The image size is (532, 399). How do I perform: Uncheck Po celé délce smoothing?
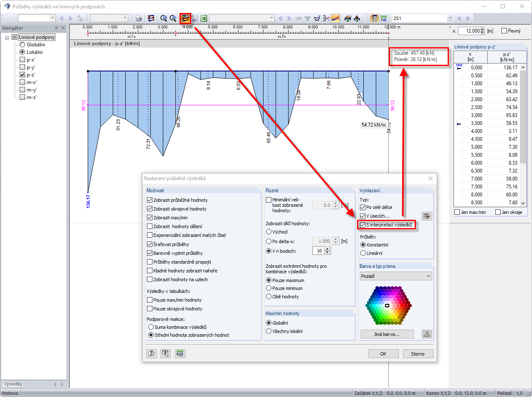pyautogui.click(x=362, y=207)
